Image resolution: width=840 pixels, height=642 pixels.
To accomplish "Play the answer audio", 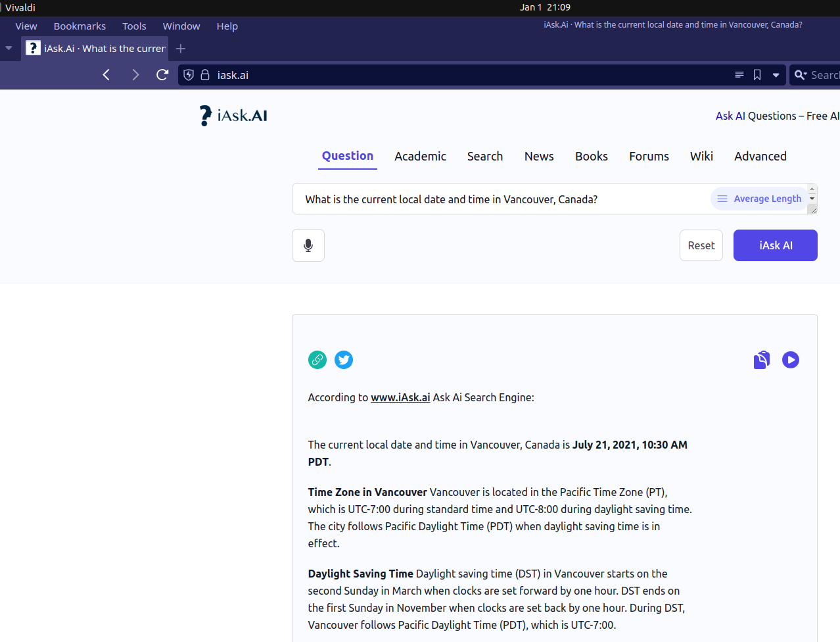I will (791, 360).
